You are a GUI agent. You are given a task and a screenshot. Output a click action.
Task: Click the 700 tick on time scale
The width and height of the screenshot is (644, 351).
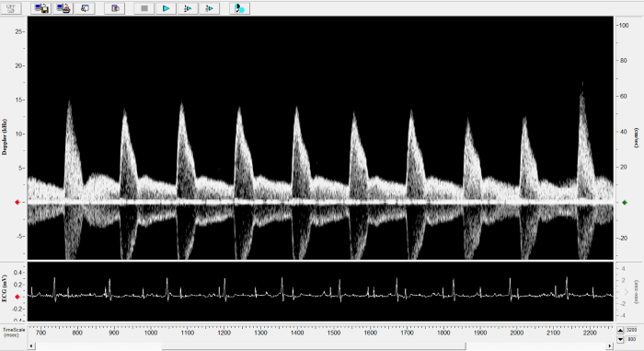40,333
